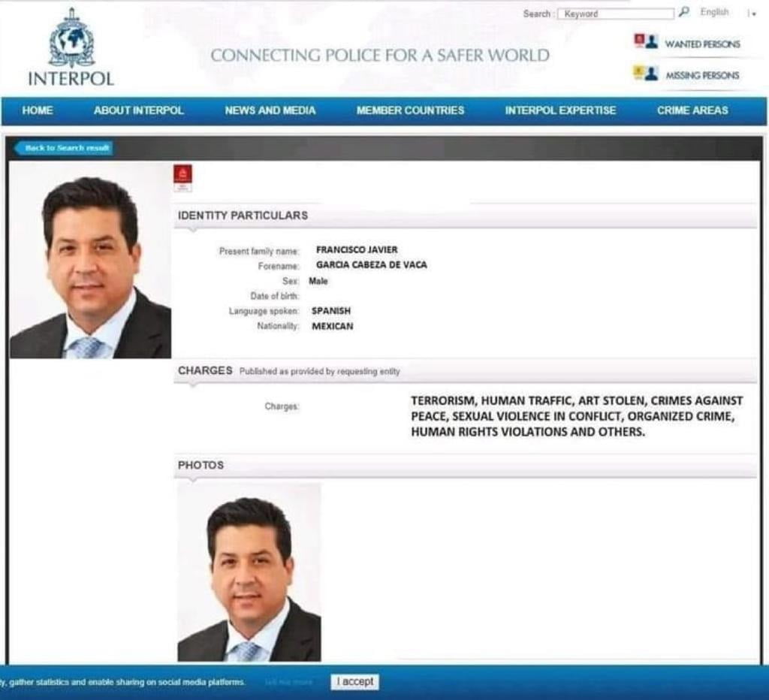Click the Language spoken label
This screenshot has width=769, height=700.
tap(264, 311)
